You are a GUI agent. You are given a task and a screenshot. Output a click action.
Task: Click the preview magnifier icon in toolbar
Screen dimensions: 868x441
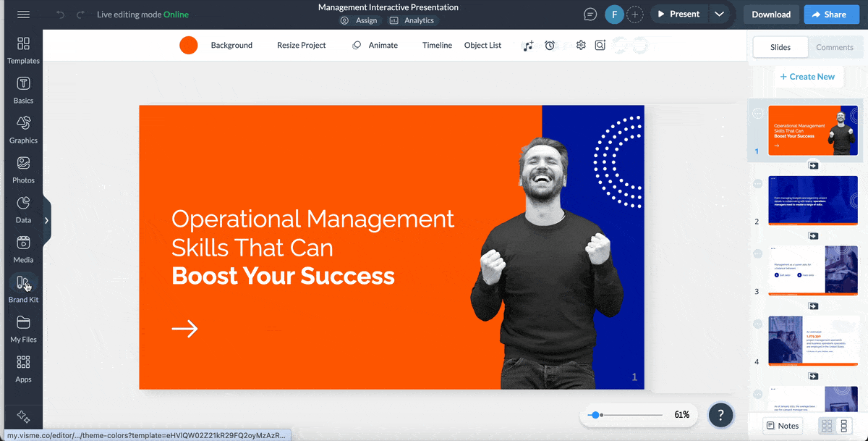[x=600, y=45]
